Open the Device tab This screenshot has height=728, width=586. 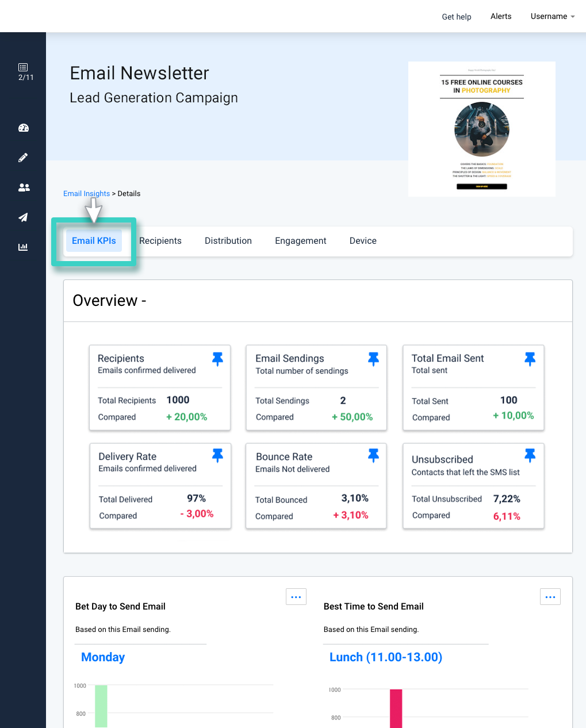tap(363, 241)
